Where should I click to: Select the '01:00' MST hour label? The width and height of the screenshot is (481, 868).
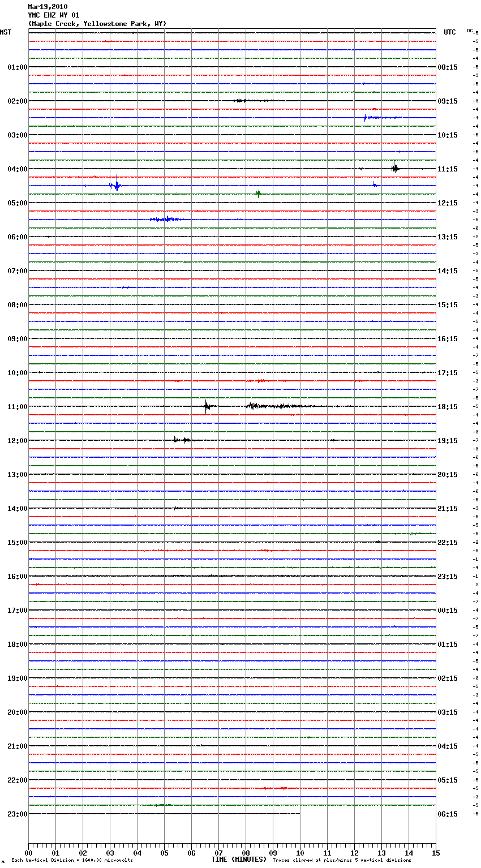[18, 67]
